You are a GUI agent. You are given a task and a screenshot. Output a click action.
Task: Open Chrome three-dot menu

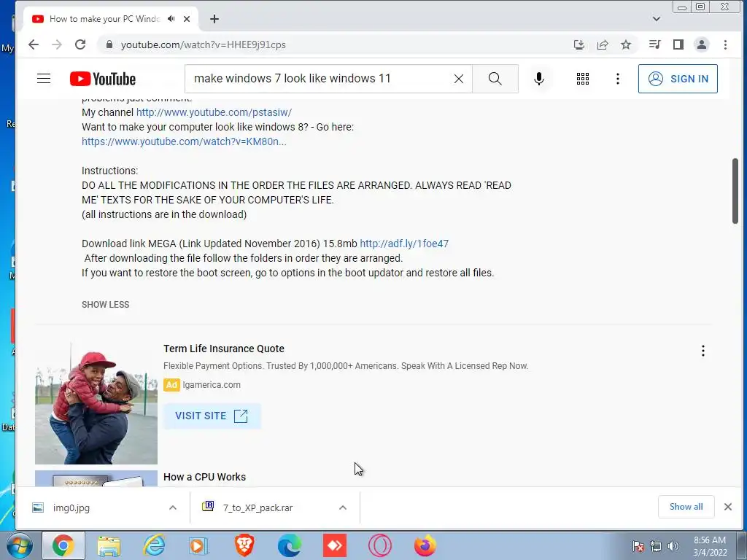point(726,44)
